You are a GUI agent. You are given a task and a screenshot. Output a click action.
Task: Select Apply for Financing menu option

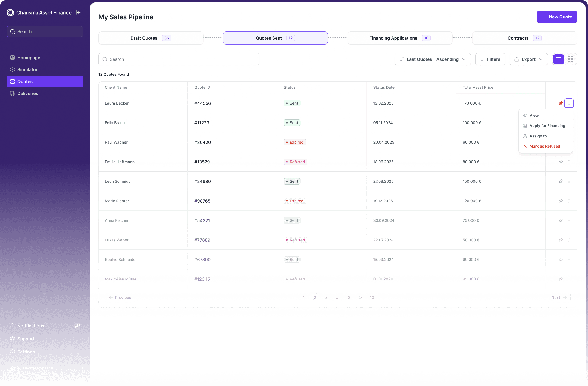(547, 126)
